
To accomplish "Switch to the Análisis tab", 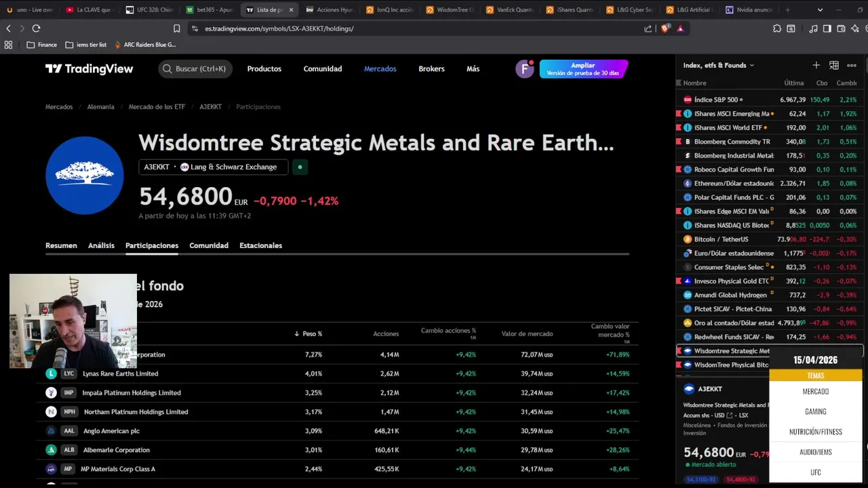I will pos(101,245).
